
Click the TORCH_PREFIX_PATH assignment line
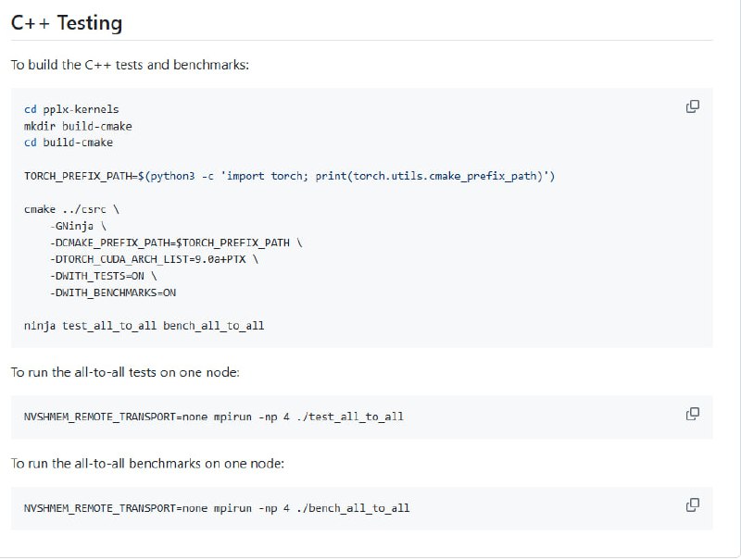[x=289, y=176]
